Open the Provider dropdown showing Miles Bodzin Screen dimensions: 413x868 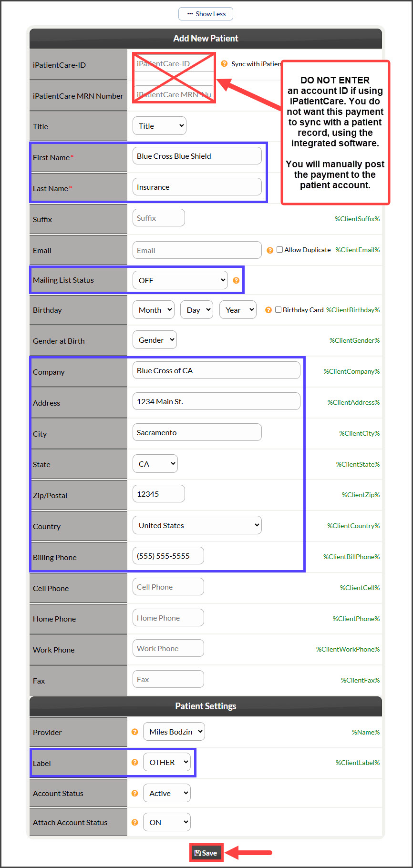click(174, 732)
